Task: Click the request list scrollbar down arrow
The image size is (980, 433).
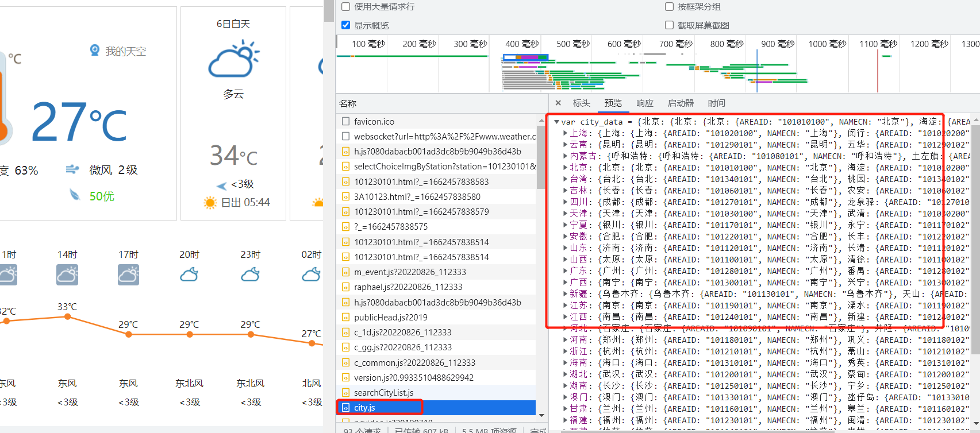Action: [x=541, y=415]
